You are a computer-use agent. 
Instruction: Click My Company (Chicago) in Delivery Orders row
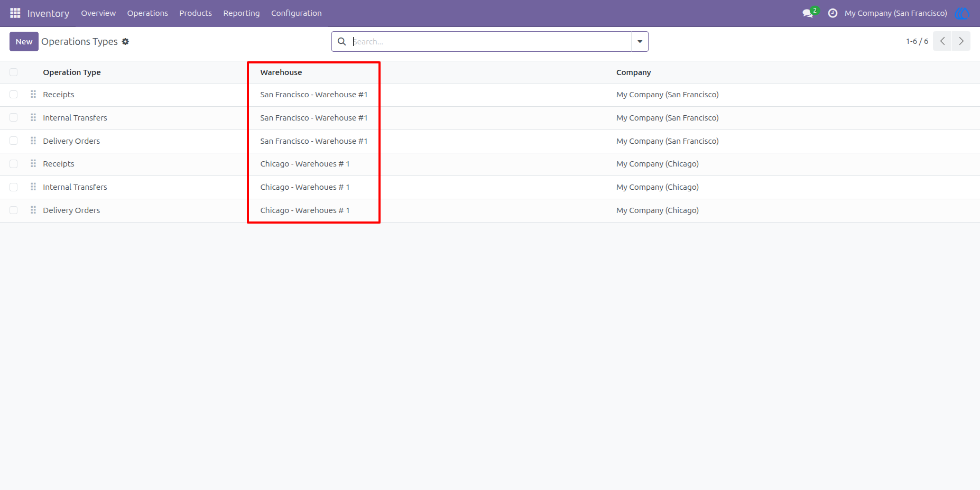click(658, 210)
